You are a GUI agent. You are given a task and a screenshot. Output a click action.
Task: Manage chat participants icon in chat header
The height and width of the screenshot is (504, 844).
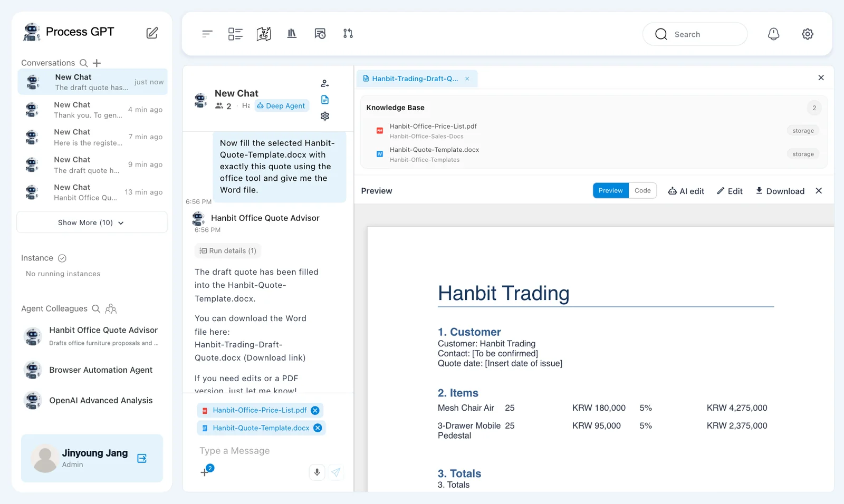click(x=325, y=83)
